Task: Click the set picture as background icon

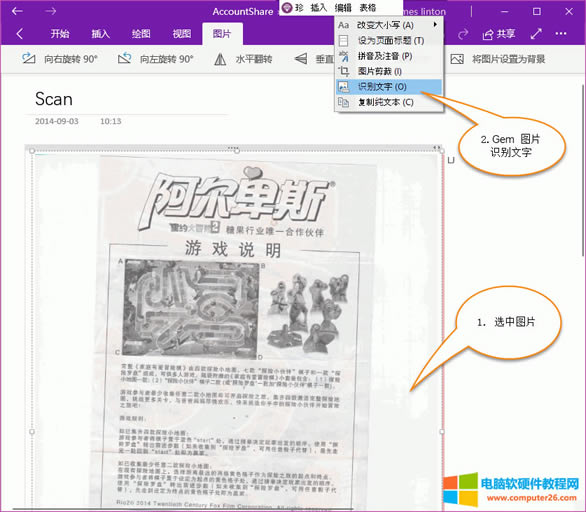Action: [x=457, y=59]
